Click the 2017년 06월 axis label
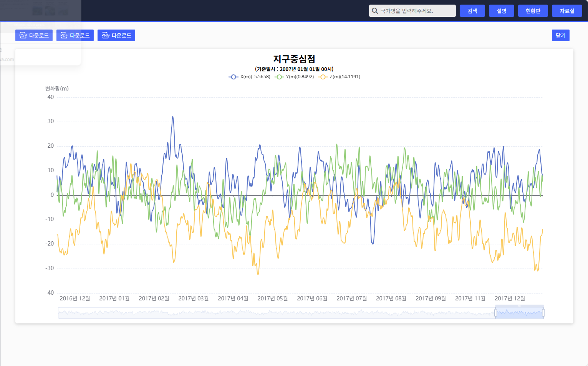Image resolution: width=588 pixels, height=366 pixels. [312, 298]
